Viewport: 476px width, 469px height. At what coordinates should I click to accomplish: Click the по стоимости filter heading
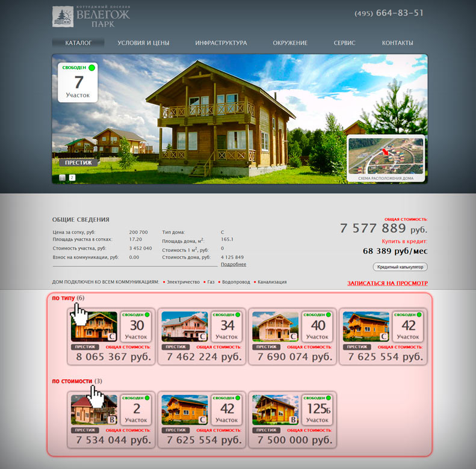tap(72, 381)
